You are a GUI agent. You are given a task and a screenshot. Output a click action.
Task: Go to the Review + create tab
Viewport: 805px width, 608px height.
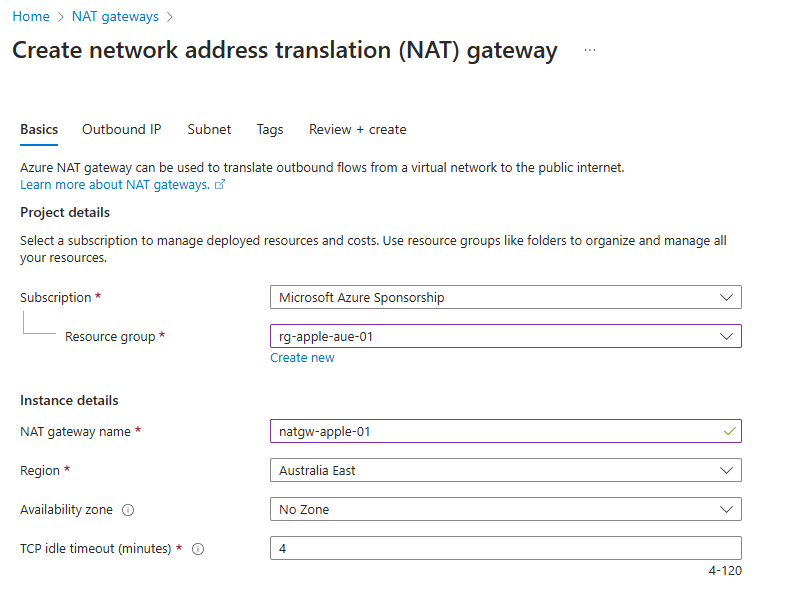pyautogui.click(x=357, y=129)
